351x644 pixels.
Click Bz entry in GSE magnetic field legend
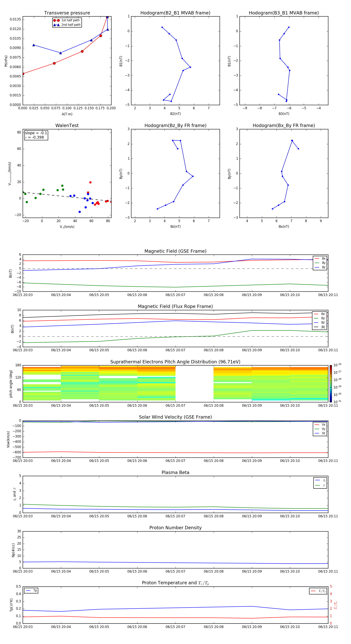pos(320,267)
